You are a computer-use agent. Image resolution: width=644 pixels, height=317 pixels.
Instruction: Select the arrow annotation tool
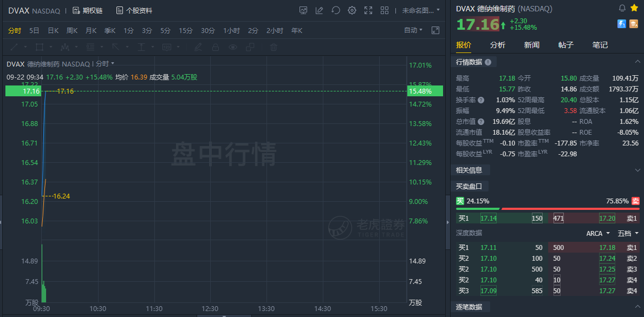click(x=116, y=47)
